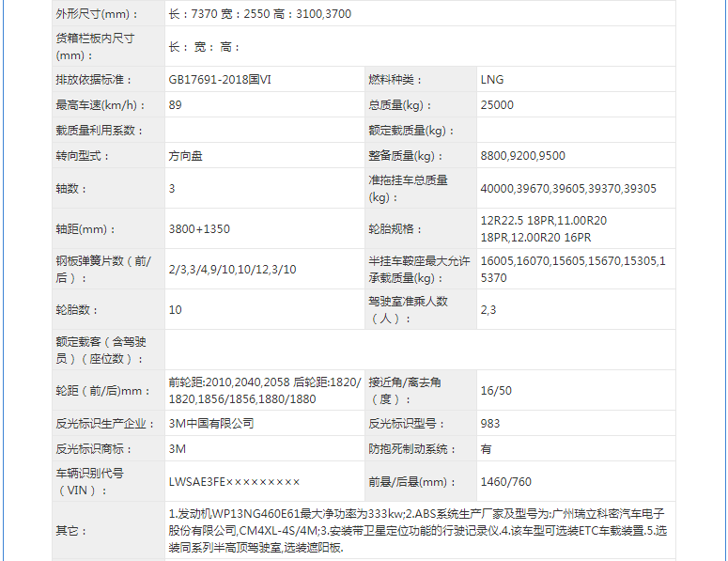Viewport: 728px width, 561px height.
Task: Select tire spec 12R22.5 18PR text
Action: [x=517, y=221]
